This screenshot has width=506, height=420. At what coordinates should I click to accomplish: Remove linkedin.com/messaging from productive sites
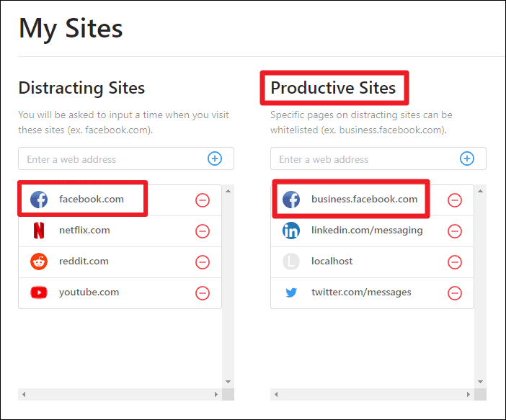(454, 231)
